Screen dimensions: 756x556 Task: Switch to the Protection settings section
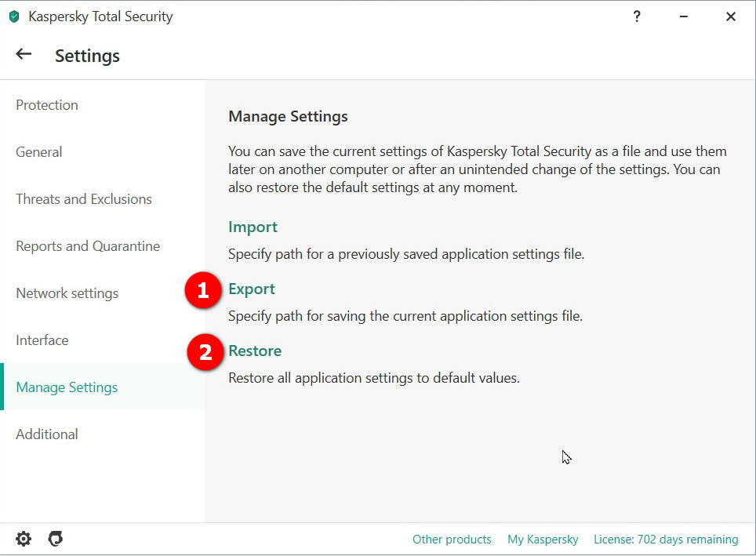(47, 105)
